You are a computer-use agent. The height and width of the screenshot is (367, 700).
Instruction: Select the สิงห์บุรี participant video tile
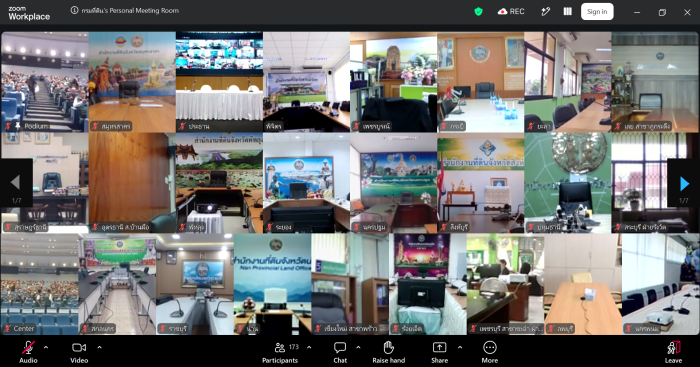(481, 183)
